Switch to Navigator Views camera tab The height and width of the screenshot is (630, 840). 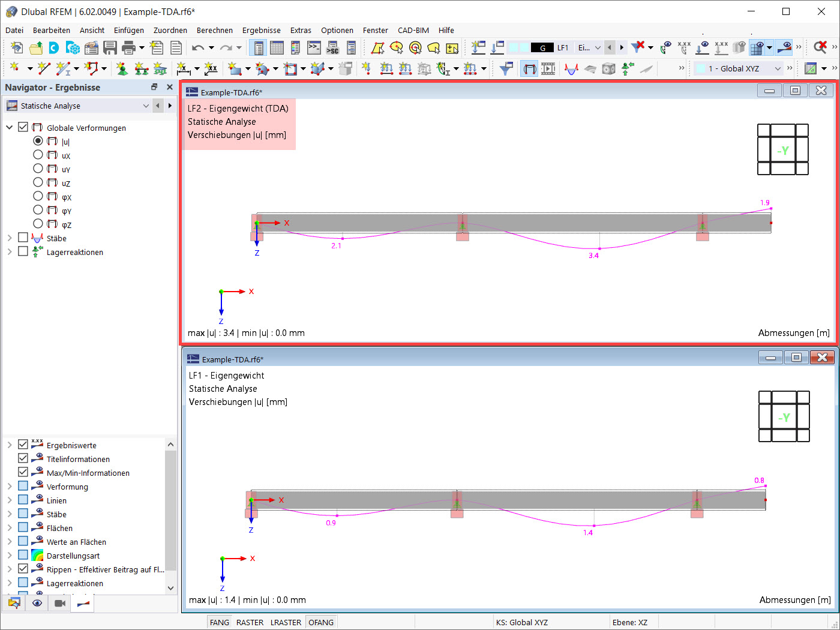[x=60, y=603]
